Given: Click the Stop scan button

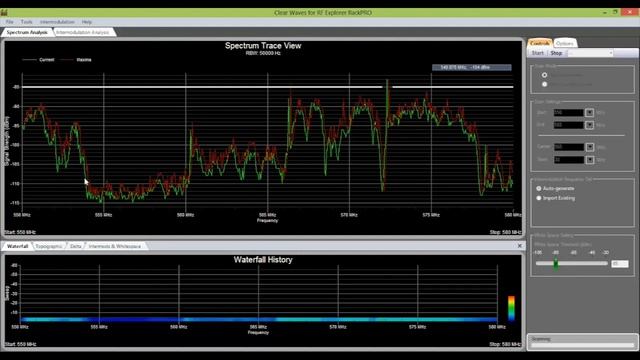Looking at the screenshot, I should point(556,53).
